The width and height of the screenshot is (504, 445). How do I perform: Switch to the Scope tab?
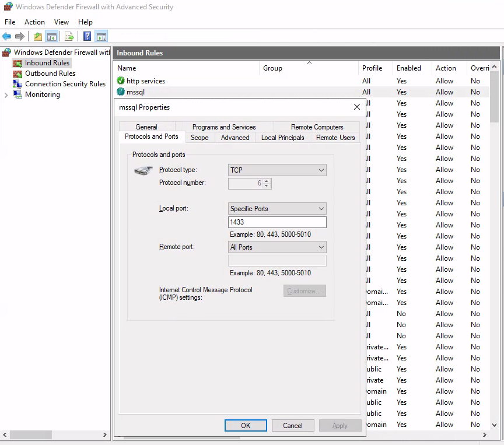click(x=199, y=138)
